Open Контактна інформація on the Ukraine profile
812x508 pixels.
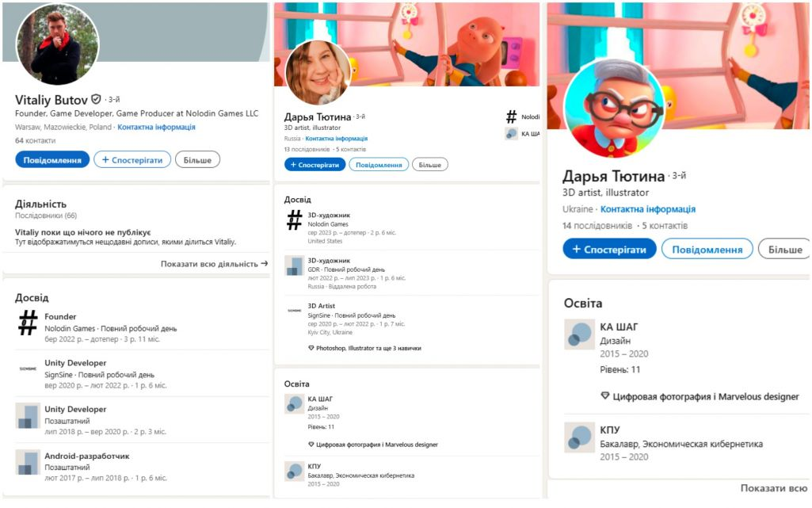648,209
